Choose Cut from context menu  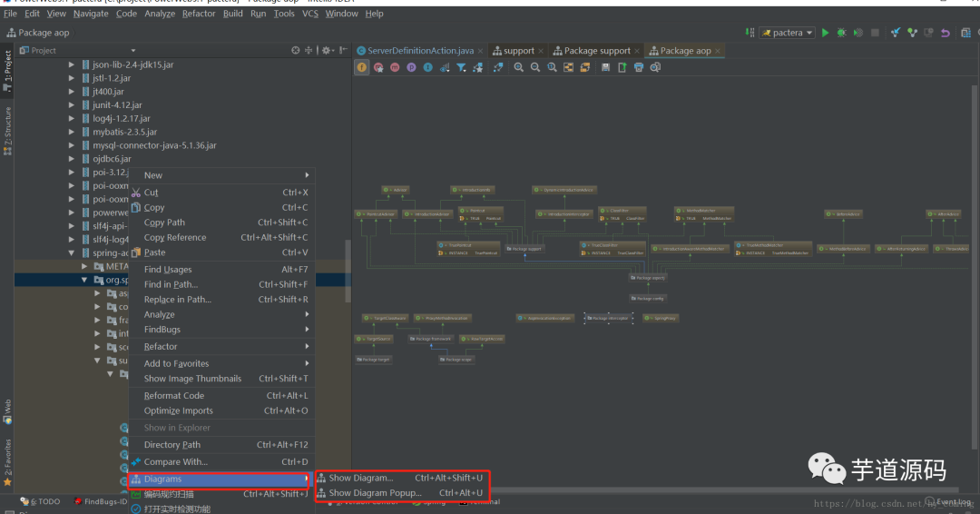[220, 193]
